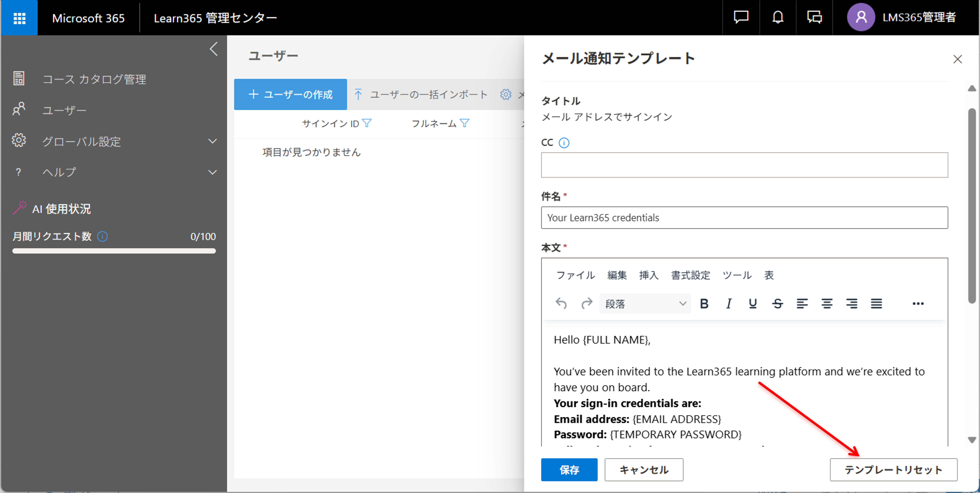The width and height of the screenshot is (980, 493).
Task: Justify text alignment
Action: point(876,304)
